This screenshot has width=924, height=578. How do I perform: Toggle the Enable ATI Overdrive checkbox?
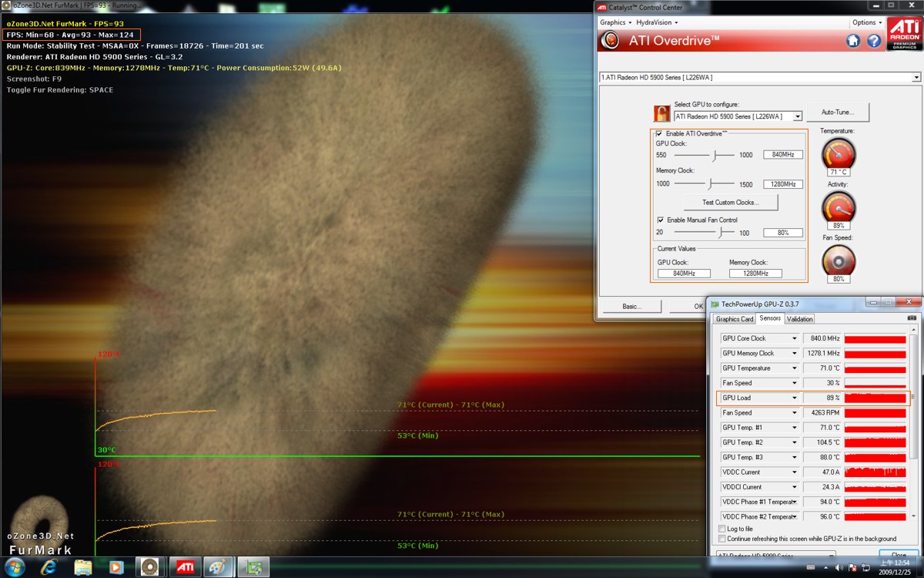pos(660,134)
